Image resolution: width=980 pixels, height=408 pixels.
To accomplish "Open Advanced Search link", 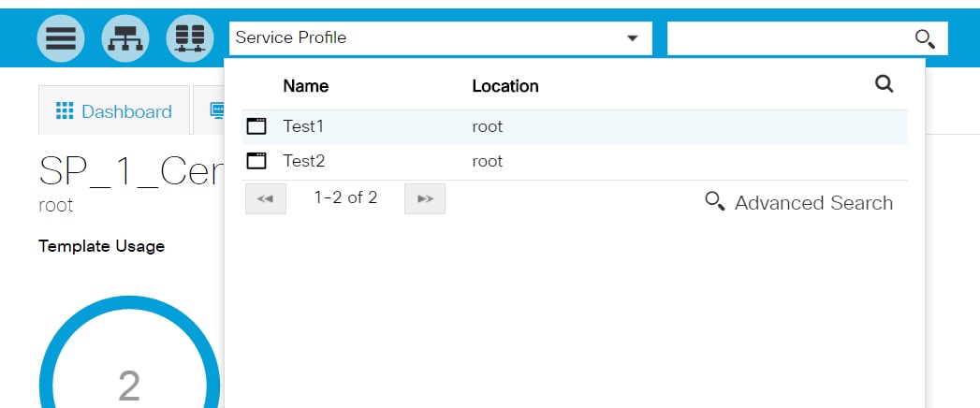I will point(798,202).
